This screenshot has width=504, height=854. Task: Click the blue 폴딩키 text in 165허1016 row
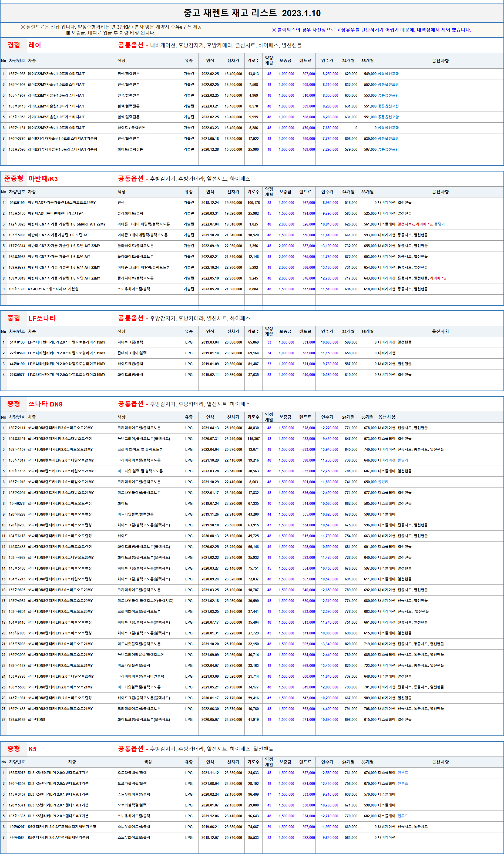click(383, 482)
